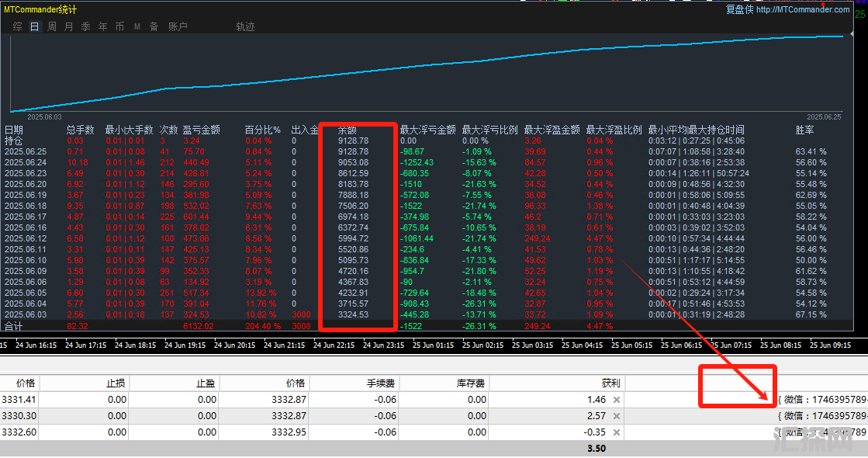Open the 周 weekly statistics tab
The height and width of the screenshot is (458, 868).
point(51,26)
